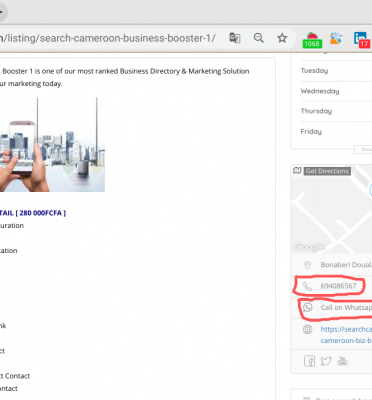Click the WhatsApp icon beside Call on Whatsapp
372x400 pixels.
click(307, 307)
